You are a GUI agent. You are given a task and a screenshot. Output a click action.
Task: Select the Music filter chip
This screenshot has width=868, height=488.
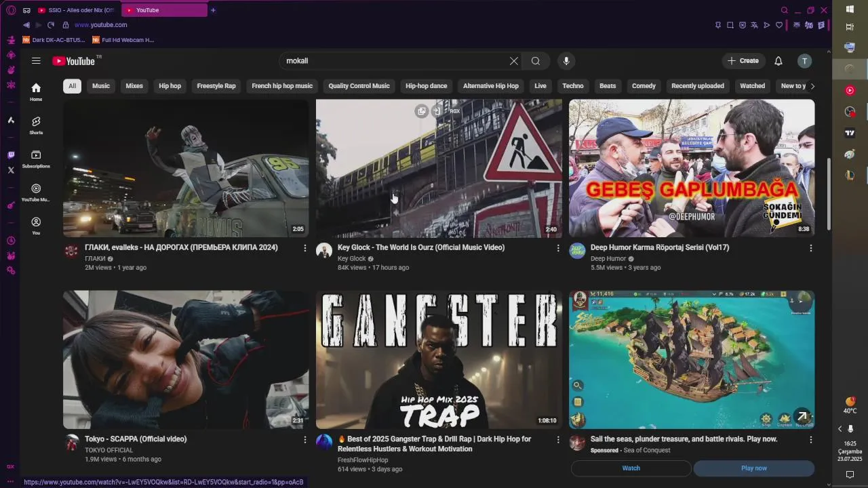pos(101,86)
